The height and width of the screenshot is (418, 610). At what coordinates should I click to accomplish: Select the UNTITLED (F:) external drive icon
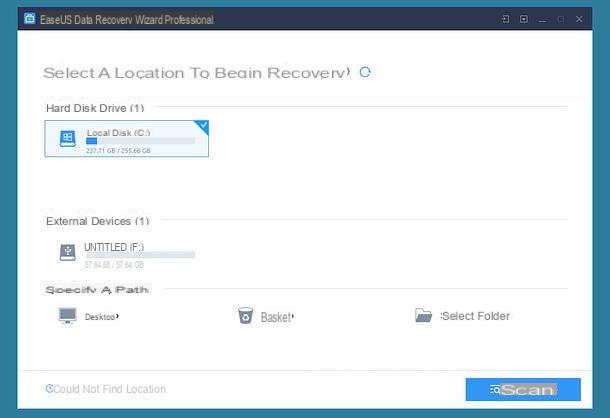[68, 252]
